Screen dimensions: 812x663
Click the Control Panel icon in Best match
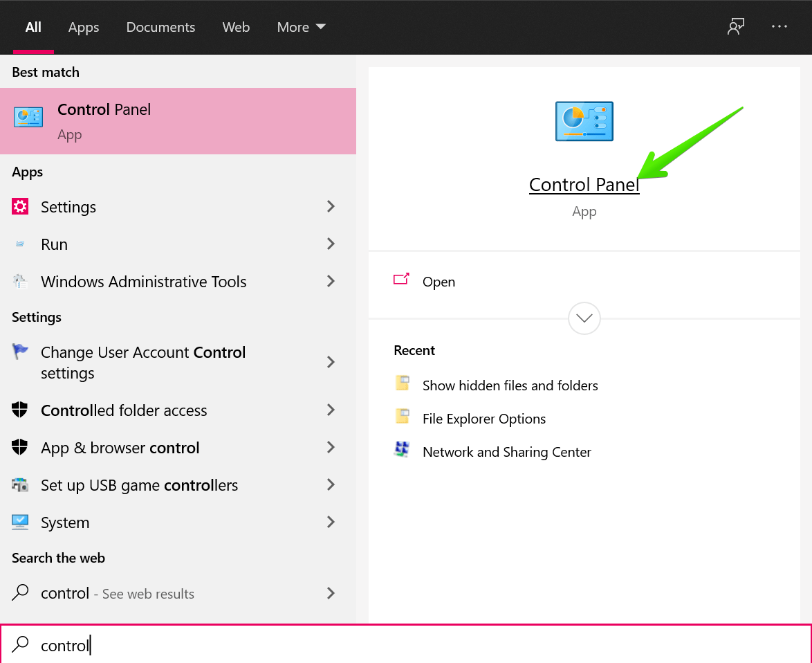coord(28,117)
